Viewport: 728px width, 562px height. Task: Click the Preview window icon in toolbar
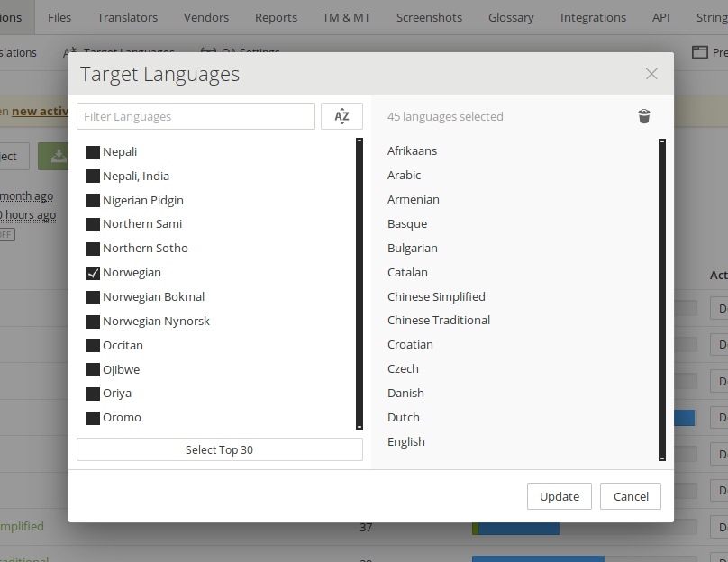pyautogui.click(x=700, y=52)
